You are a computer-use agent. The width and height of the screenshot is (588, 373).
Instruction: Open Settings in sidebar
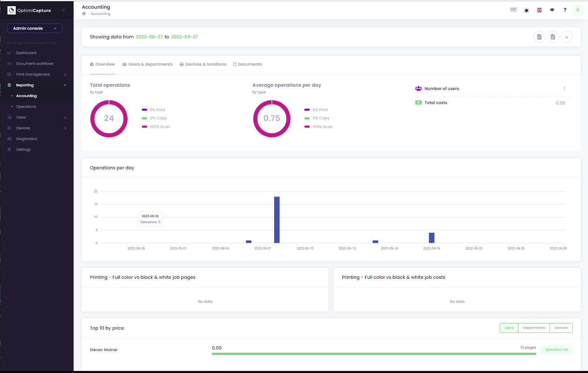pos(23,150)
